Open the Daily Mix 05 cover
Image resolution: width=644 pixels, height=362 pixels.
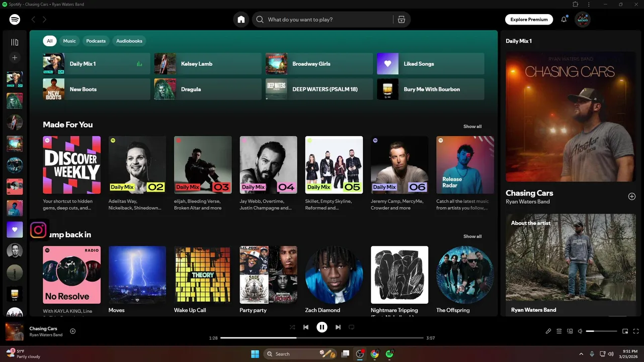[x=334, y=165]
